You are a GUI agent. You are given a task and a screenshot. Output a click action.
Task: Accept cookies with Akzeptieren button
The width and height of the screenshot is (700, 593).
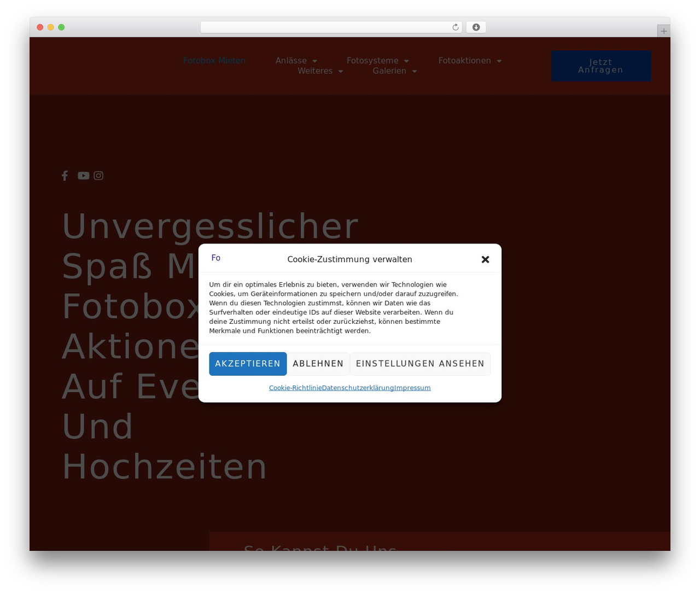point(248,364)
